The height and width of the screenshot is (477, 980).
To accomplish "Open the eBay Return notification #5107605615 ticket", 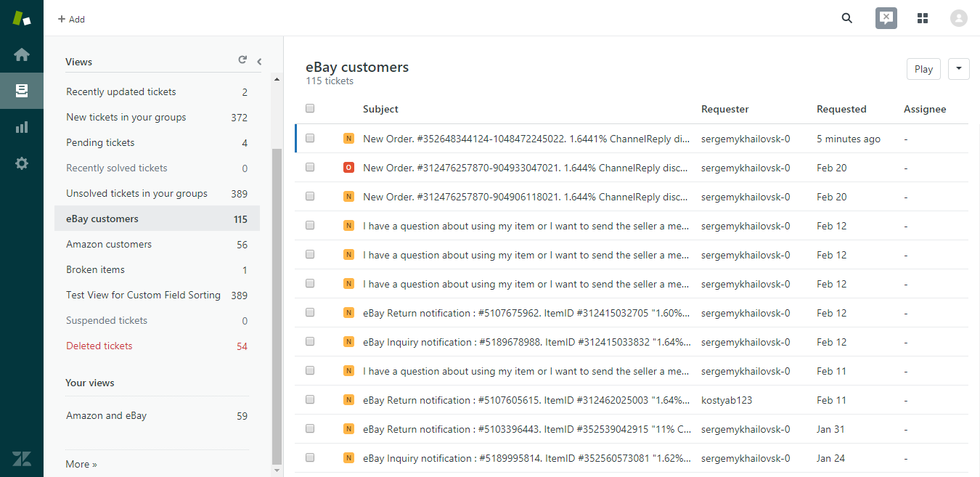I will (x=526, y=400).
